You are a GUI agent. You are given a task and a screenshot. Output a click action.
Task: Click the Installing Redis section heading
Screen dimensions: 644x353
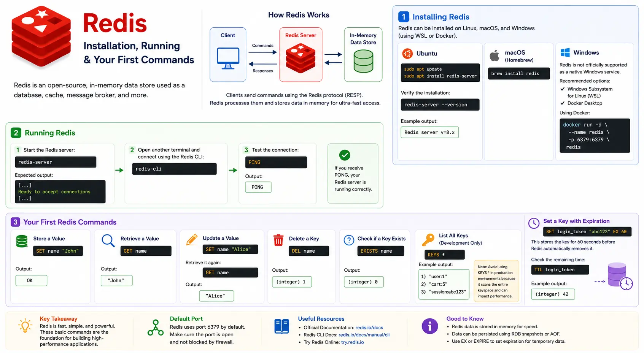click(441, 17)
